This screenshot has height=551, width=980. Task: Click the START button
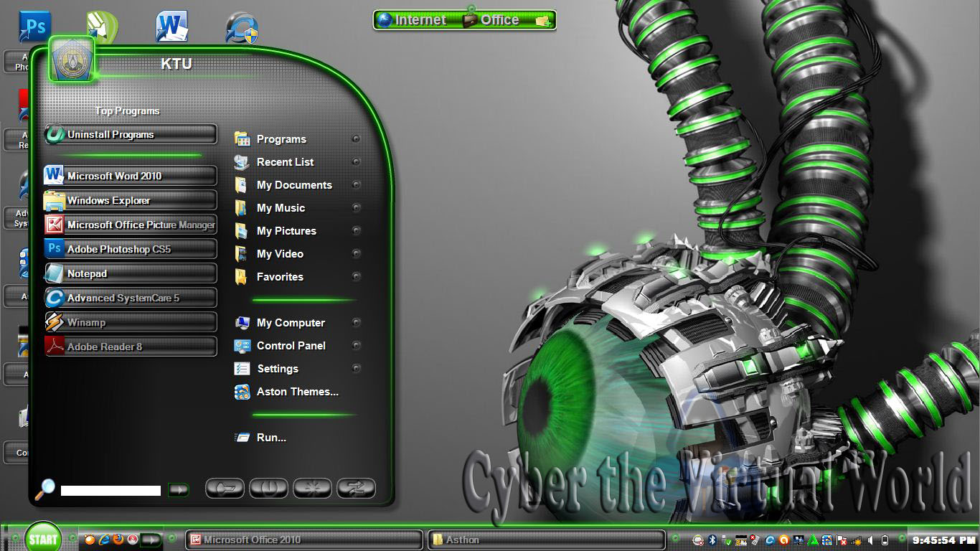43,540
